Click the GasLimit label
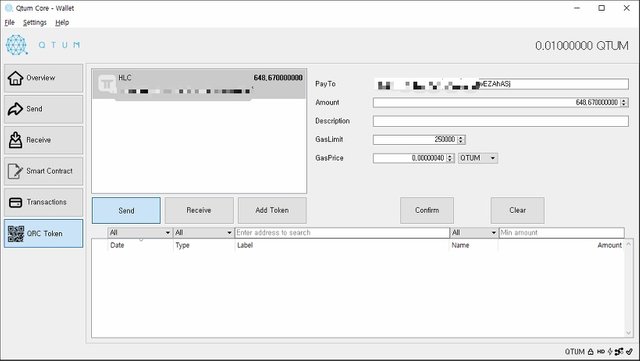 pyautogui.click(x=329, y=140)
